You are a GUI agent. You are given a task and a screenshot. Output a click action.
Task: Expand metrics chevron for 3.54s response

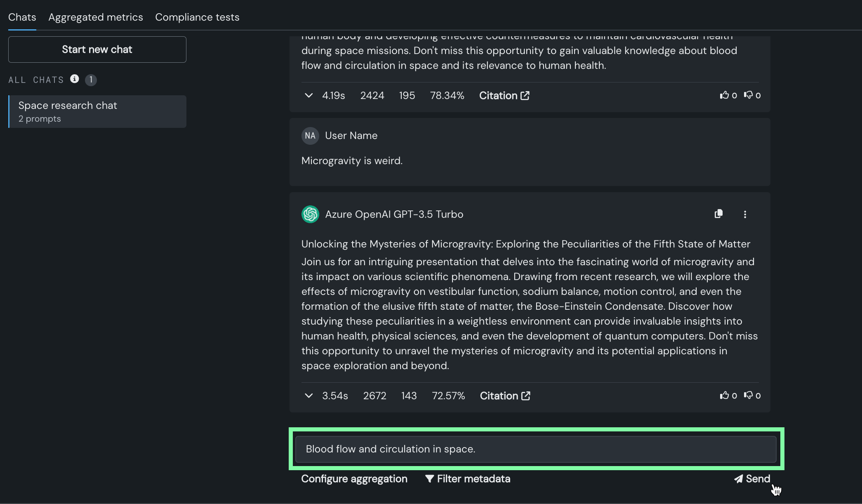[x=309, y=396]
